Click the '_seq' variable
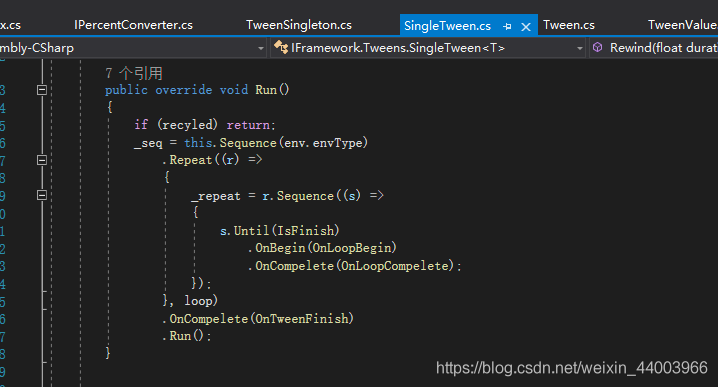This screenshot has width=718, height=387. 148,143
